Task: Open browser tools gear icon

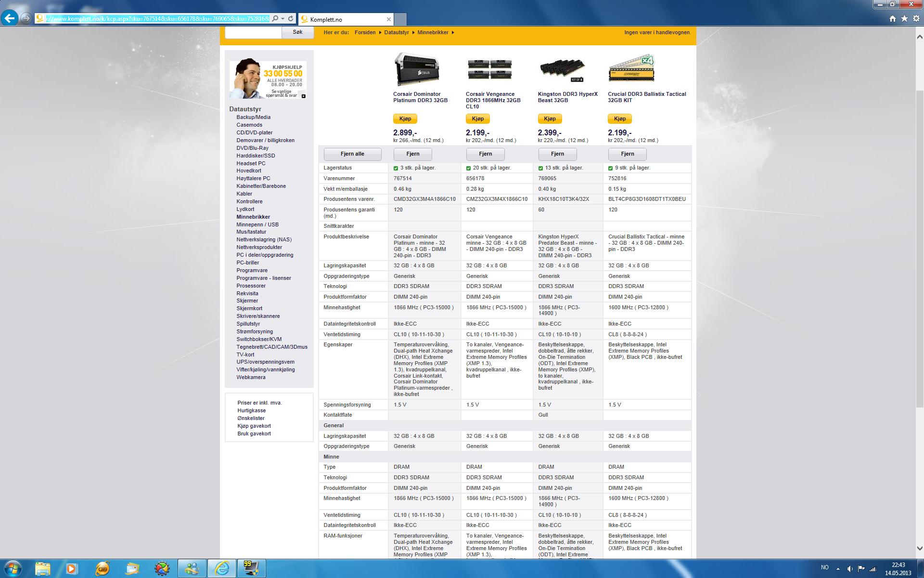Action: pos(916,19)
